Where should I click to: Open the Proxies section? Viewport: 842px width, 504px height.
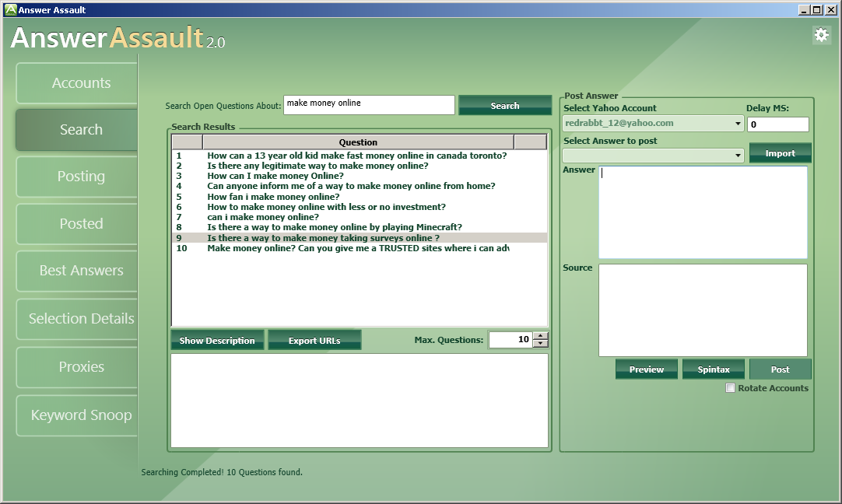(x=77, y=367)
